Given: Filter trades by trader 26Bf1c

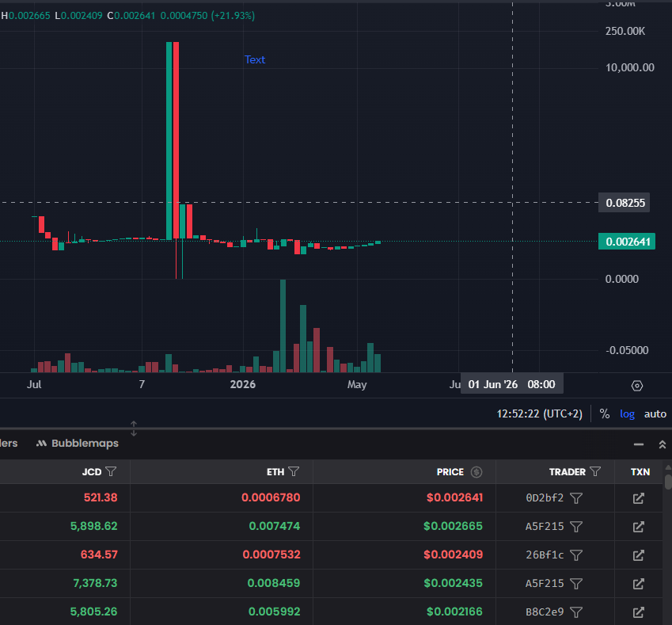Looking at the screenshot, I should [x=576, y=555].
